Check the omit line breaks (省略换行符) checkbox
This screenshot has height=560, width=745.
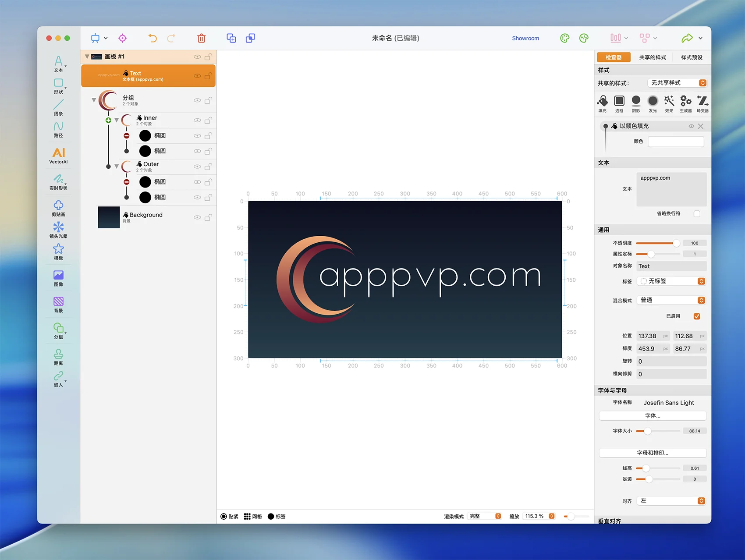click(x=697, y=214)
